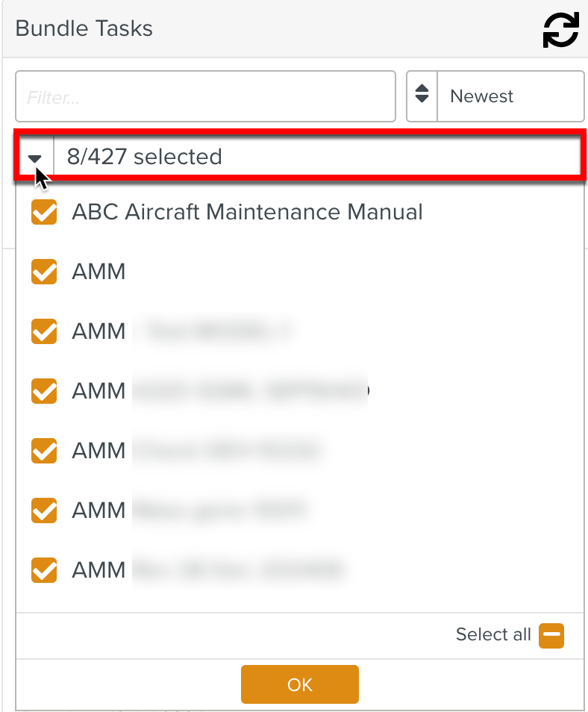Screen dimensions: 588x712
Task: Uncheck the sixth AMM item checkbox
Action: pos(44,510)
